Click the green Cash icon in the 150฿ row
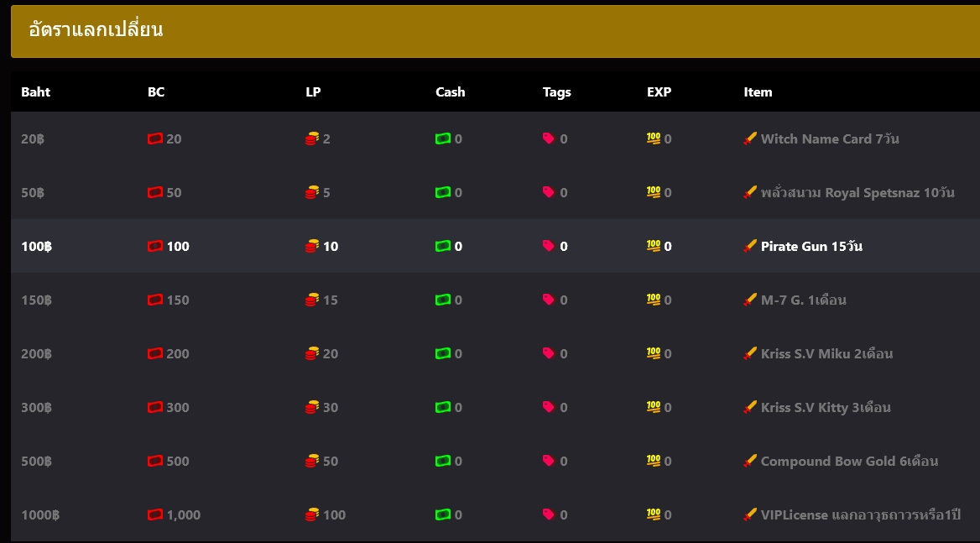 (443, 300)
